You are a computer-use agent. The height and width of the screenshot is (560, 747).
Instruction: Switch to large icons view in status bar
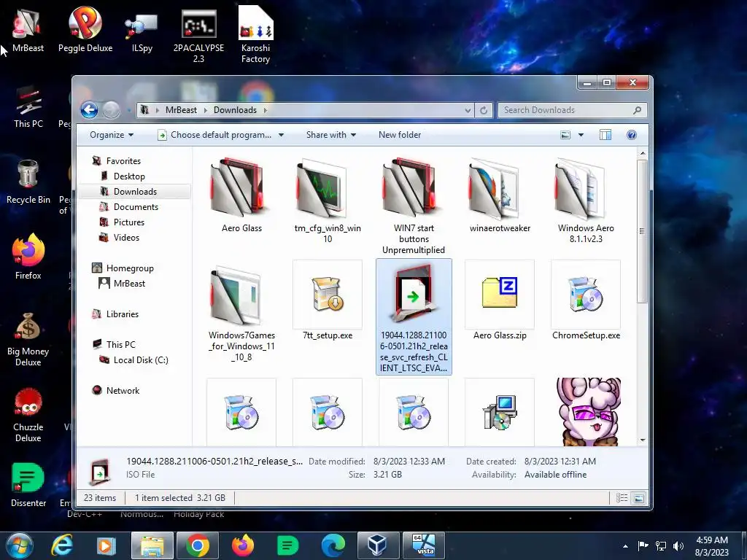click(639, 498)
